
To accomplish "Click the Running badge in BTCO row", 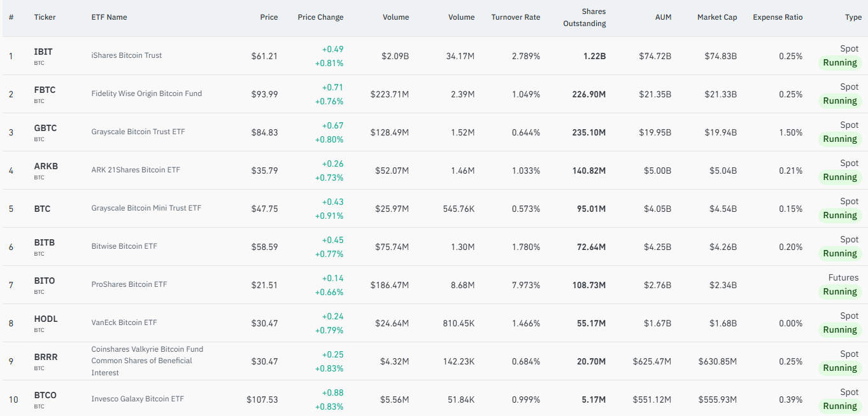I will click(x=839, y=406).
